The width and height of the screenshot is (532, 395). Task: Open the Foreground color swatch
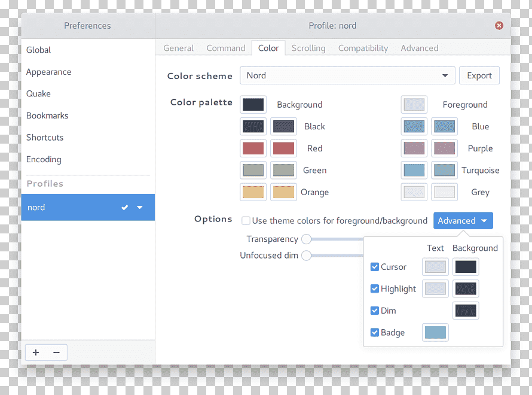coord(414,105)
